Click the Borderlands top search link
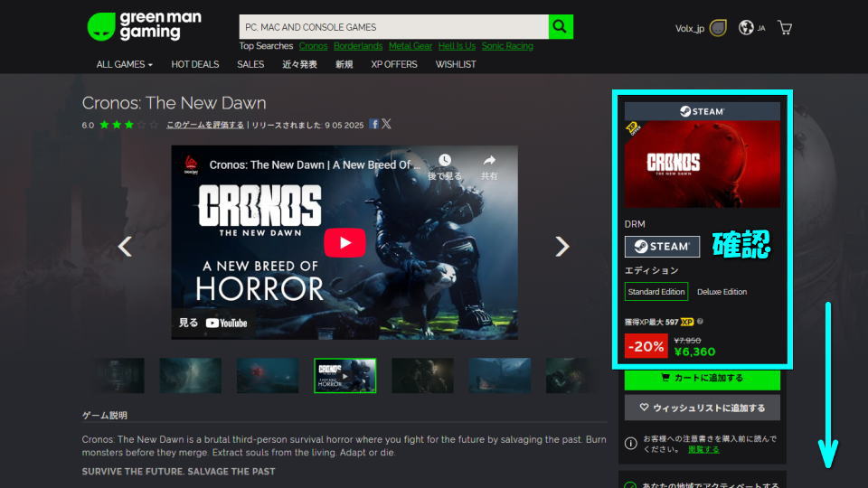Image resolution: width=868 pixels, height=488 pixels. point(358,46)
